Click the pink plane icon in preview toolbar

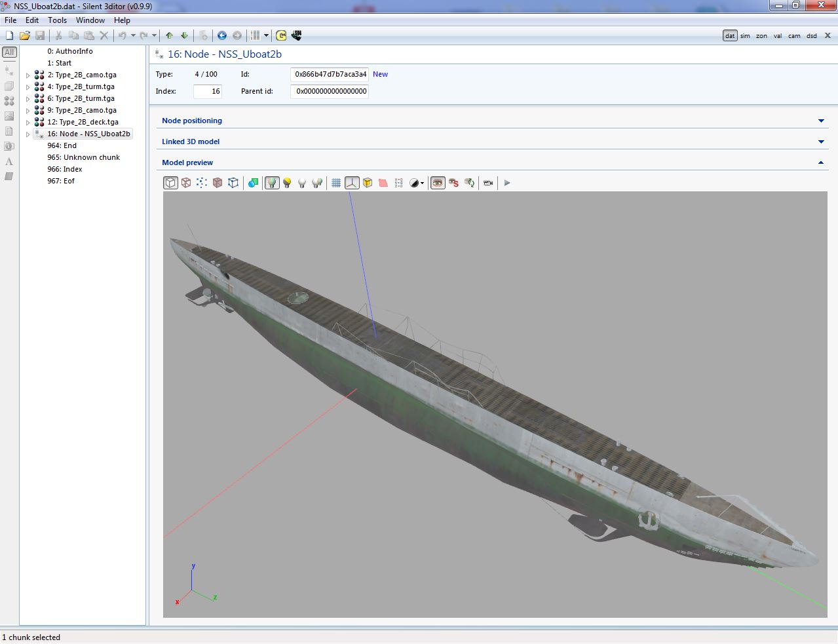click(383, 183)
